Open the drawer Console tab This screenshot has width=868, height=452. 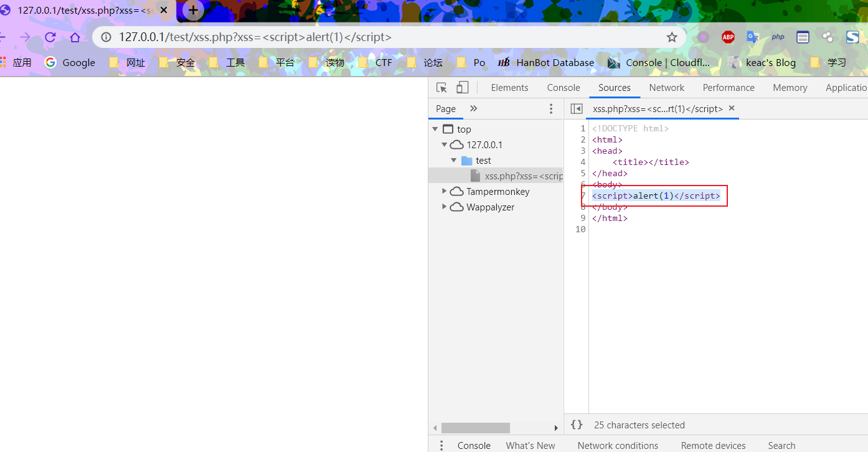click(474, 445)
